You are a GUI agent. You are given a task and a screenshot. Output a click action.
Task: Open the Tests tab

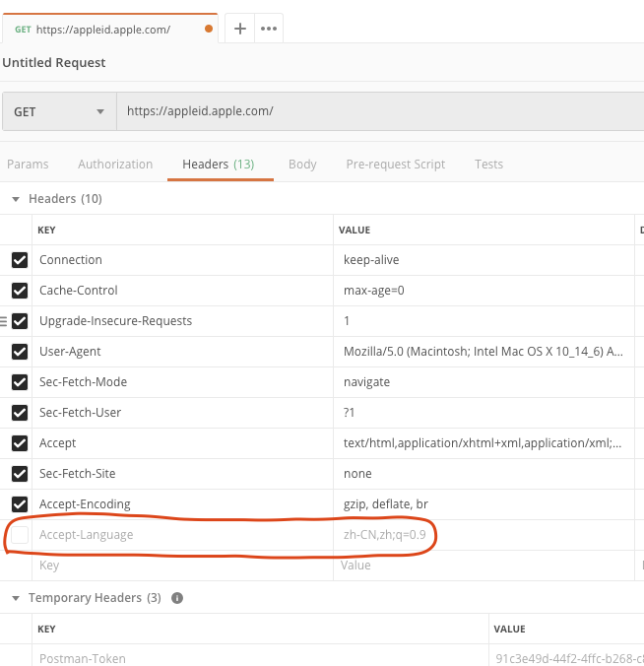pyautogui.click(x=488, y=164)
